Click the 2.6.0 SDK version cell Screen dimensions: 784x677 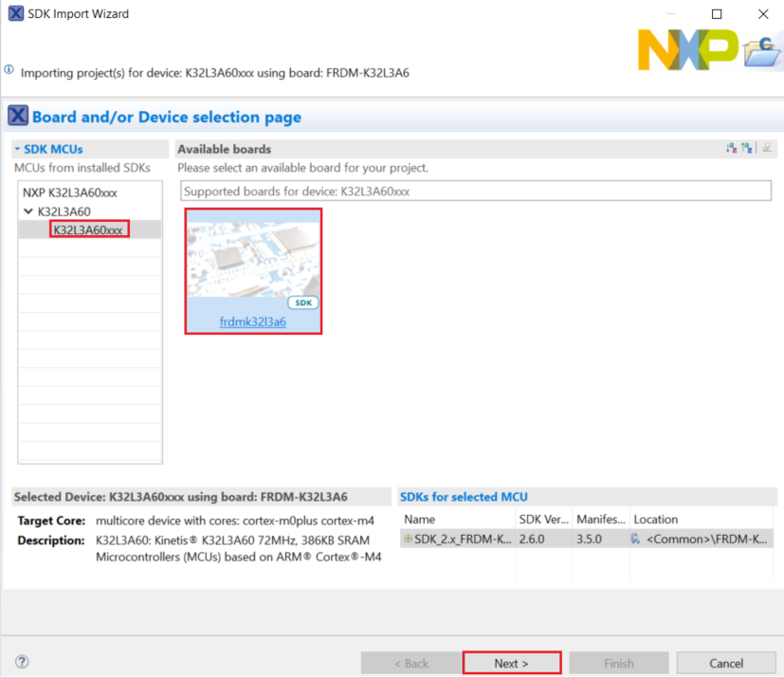tap(532, 539)
